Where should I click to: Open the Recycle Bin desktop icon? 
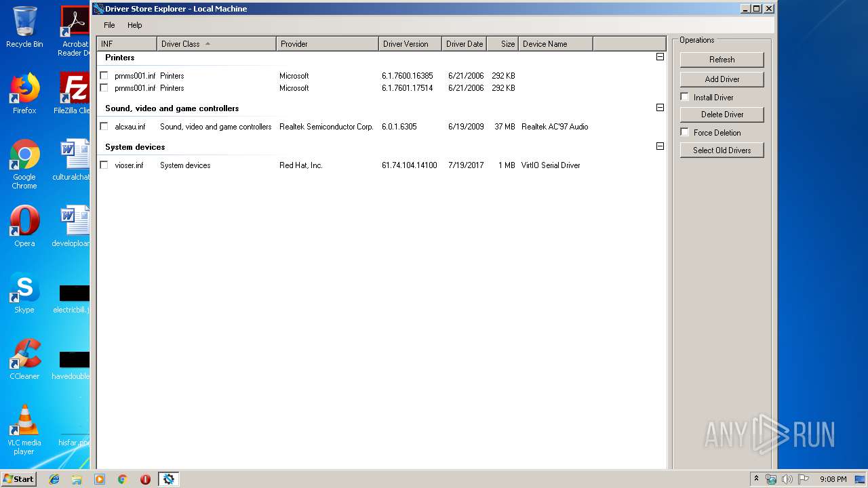pyautogui.click(x=24, y=27)
